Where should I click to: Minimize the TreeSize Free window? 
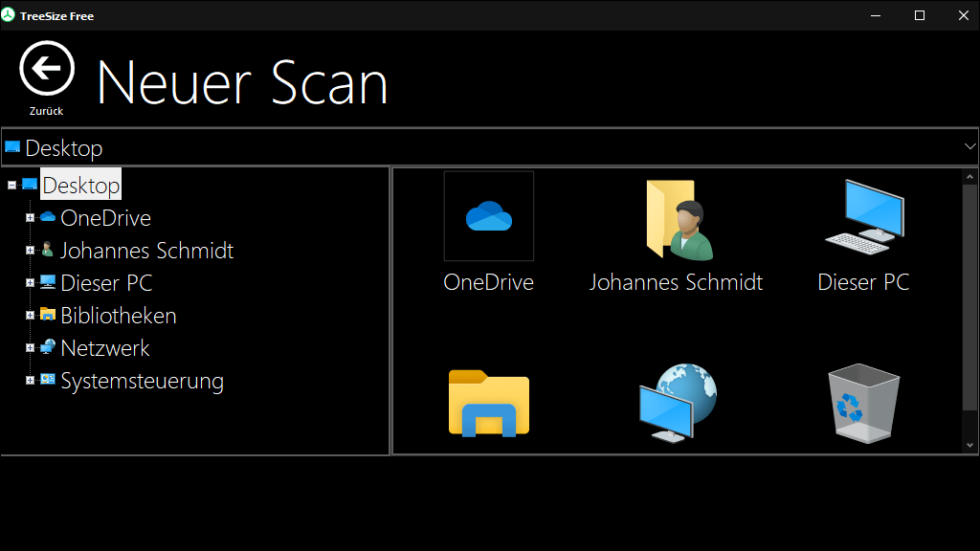[876, 15]
